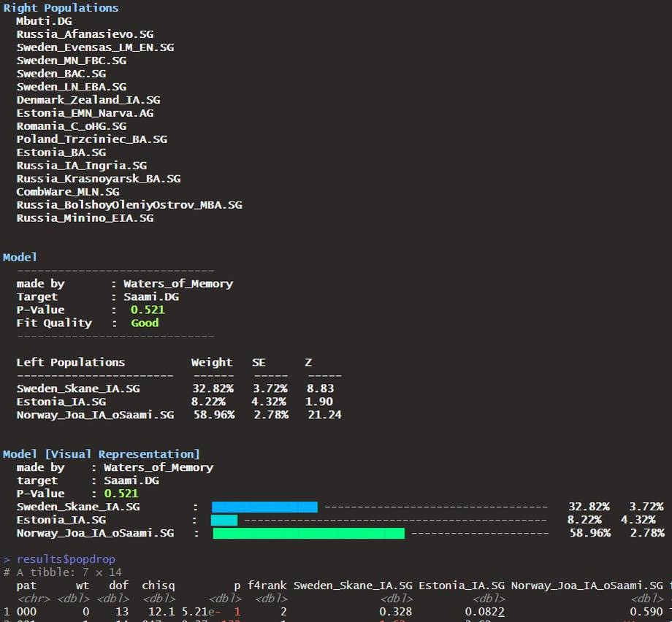This screenshot has height=622, width=672.
Task: Click value 0.328 in tibble row 1
Action: [396, 612]
